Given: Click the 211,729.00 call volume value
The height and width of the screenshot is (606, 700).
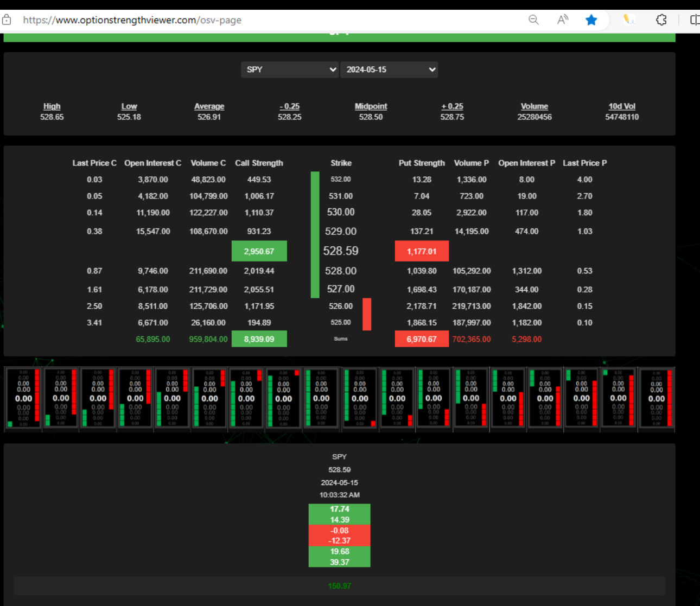Looking at the screenshot, I should (x=208, y=290).
